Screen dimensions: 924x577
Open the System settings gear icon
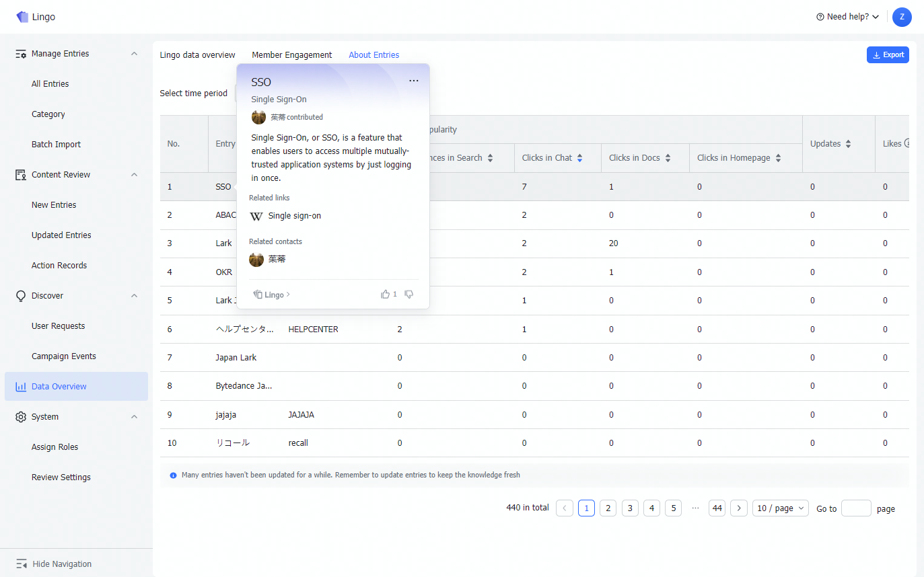click(x=21, y=416)
